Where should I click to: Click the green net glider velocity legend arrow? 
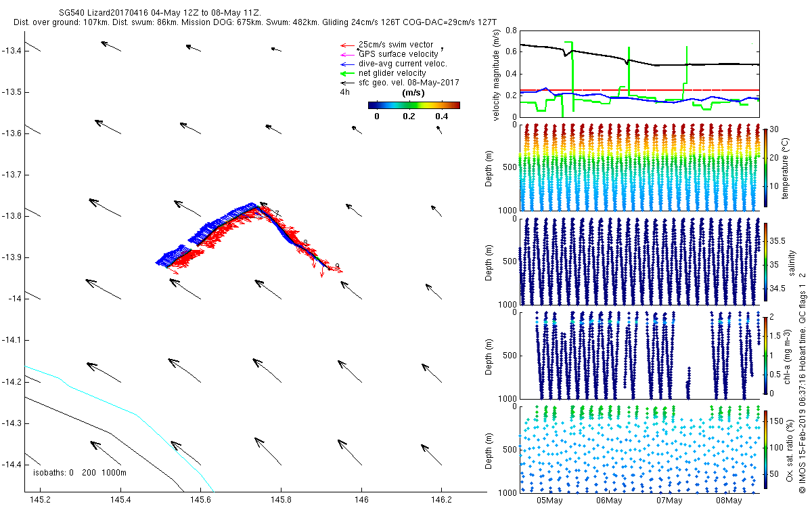(348, 73)
